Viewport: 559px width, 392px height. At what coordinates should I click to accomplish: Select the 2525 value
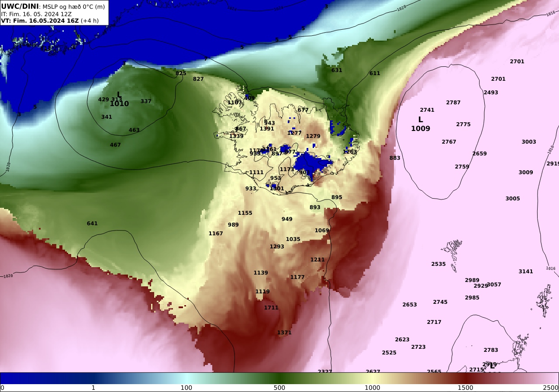[389, 353]
